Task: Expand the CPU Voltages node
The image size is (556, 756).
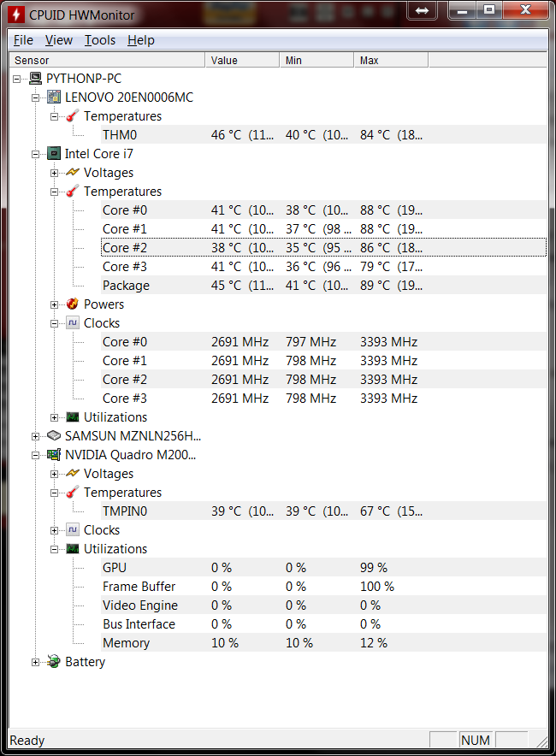Action: pyautogui.click(x=55, y=173)
